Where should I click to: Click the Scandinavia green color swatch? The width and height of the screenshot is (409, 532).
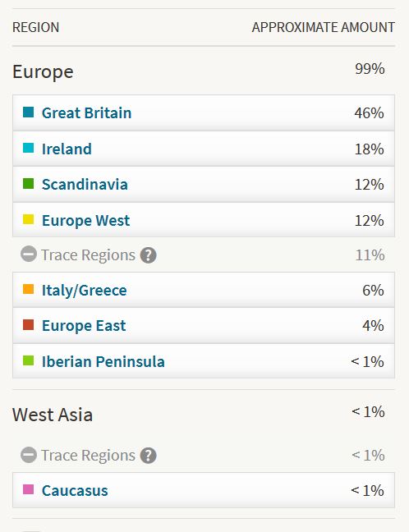[28, 184]
